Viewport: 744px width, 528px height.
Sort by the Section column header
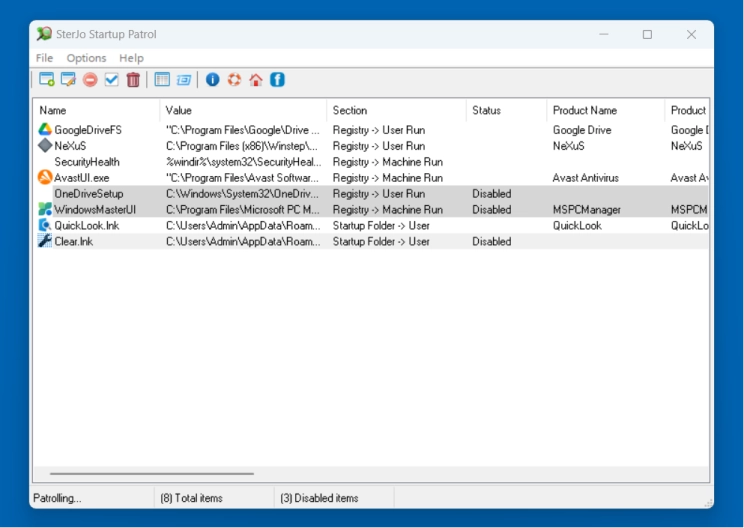(x=397, y=110)
